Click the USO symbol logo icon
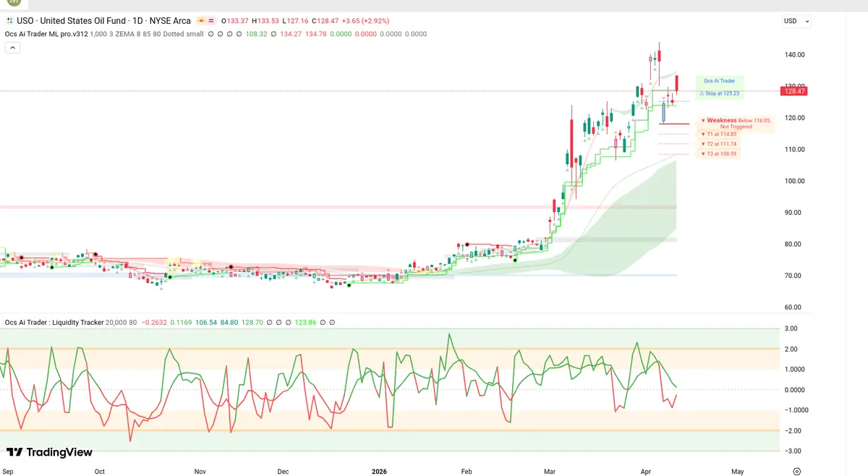868x476 pixels. [x=9, y=22]
